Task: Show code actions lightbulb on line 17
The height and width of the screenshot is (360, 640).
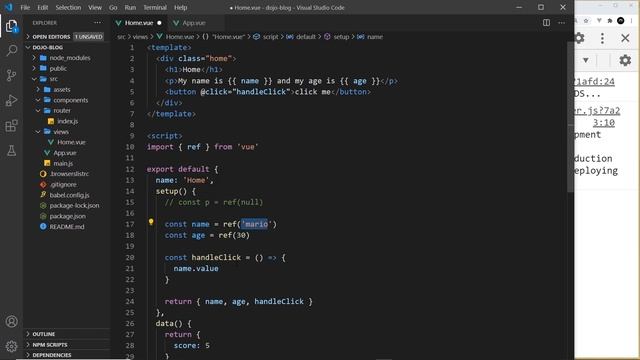Action: [x=151, y=222]
